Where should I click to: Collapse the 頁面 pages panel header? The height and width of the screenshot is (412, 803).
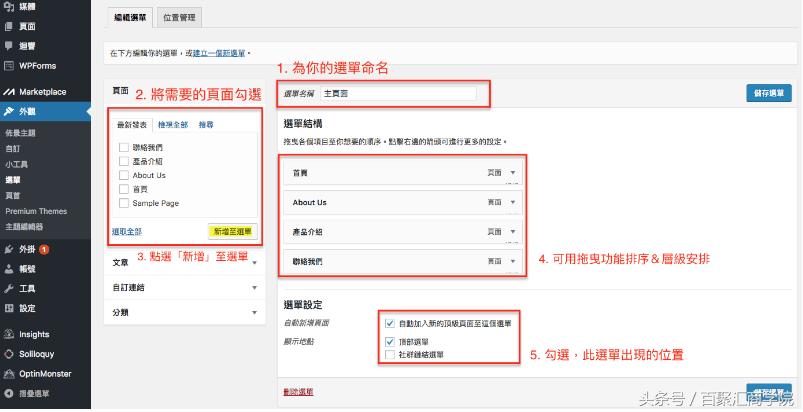point(120,91)
